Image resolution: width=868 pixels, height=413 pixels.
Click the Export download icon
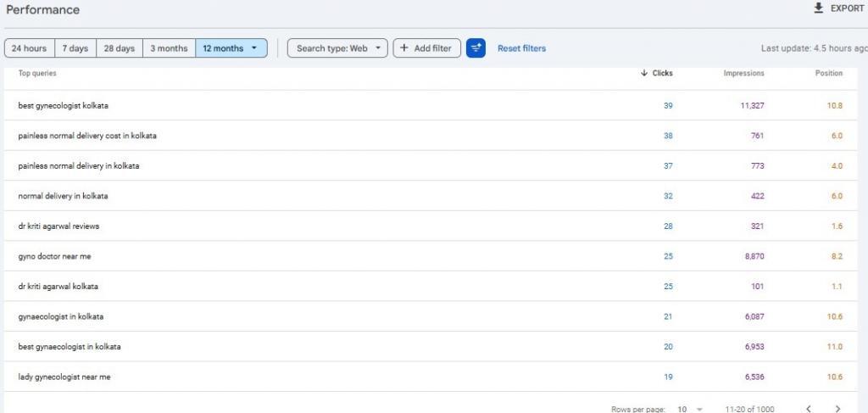coord(818,8)
